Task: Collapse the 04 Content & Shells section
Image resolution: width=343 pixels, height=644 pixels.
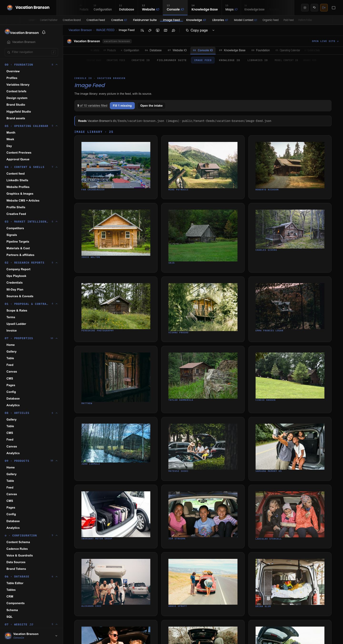Action: click(56, 167)
